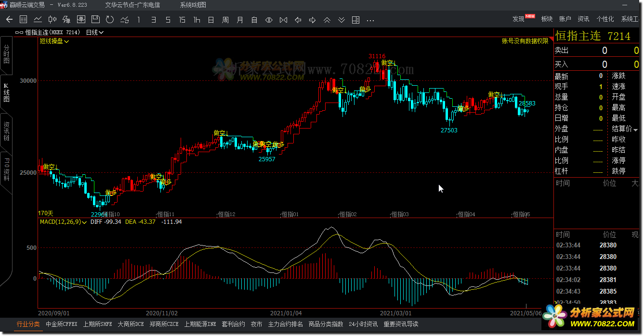The width and height of the screenshot is (644, 336).
Task: Select the candlestick K-line chart icon
Action: pyautogui.click(x=52, y=20)
